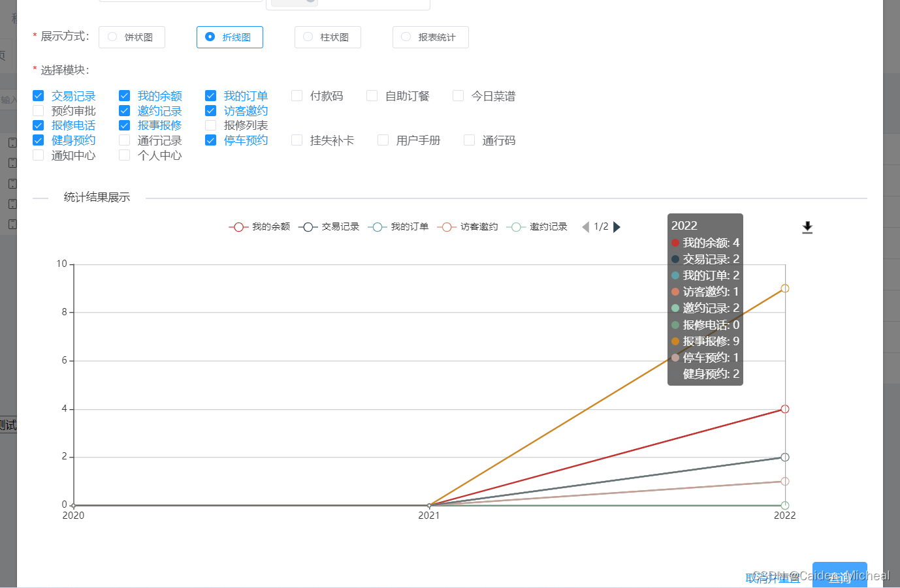Toggle 访客邀约 legend series
The image size is (900, 588).
click(x=467, y=227)
